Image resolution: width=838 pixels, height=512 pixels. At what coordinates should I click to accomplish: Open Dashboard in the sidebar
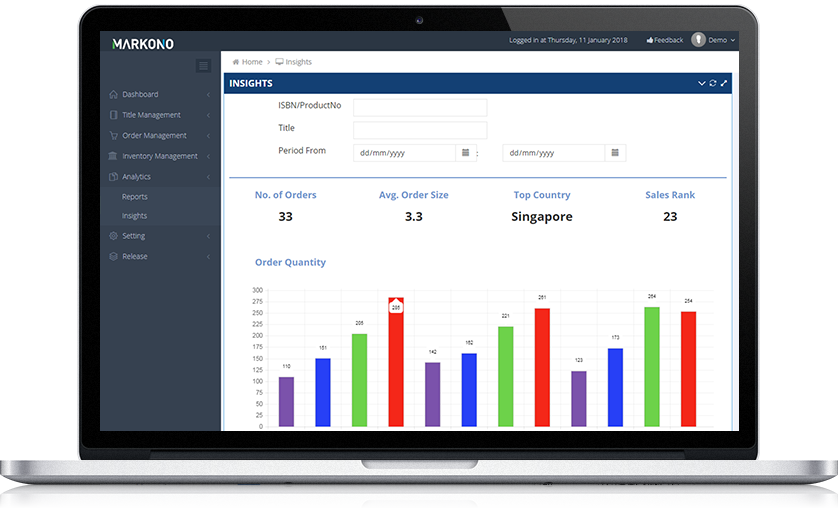coord(140,94)
